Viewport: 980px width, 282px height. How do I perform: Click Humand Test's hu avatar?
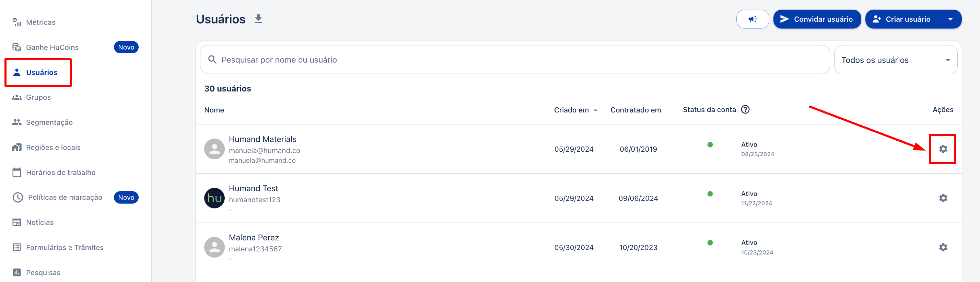[x=214, y=198]
